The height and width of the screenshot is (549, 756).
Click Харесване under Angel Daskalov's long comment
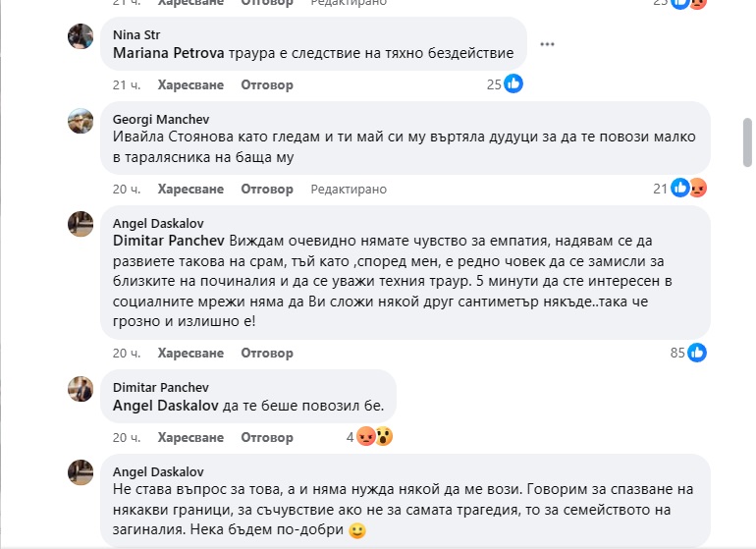[x=190, y=353]
